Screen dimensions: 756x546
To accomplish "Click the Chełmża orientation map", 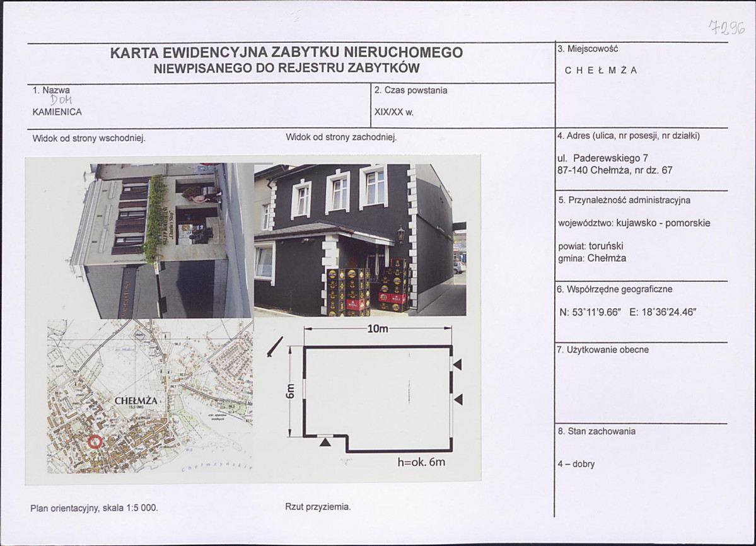I will click(150, 396).
